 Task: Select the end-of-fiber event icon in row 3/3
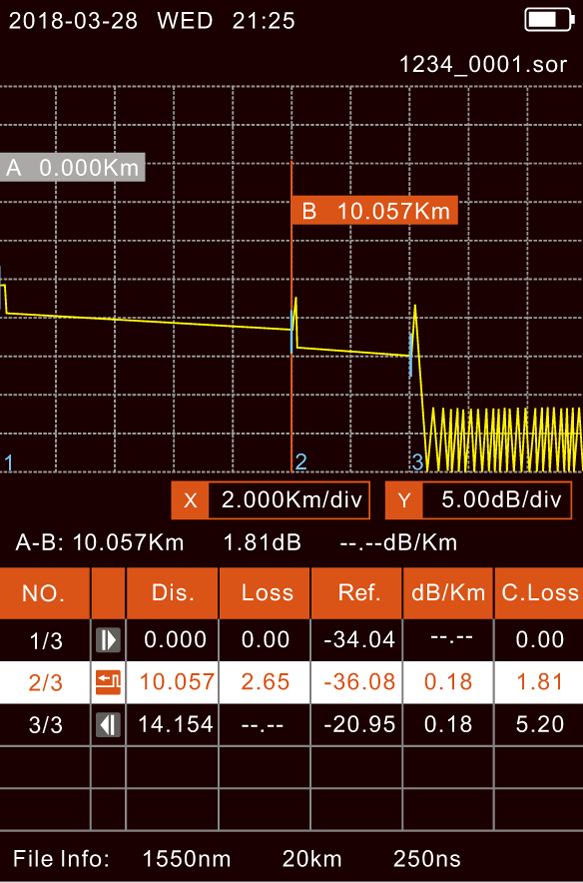click(x=108, y=724)
